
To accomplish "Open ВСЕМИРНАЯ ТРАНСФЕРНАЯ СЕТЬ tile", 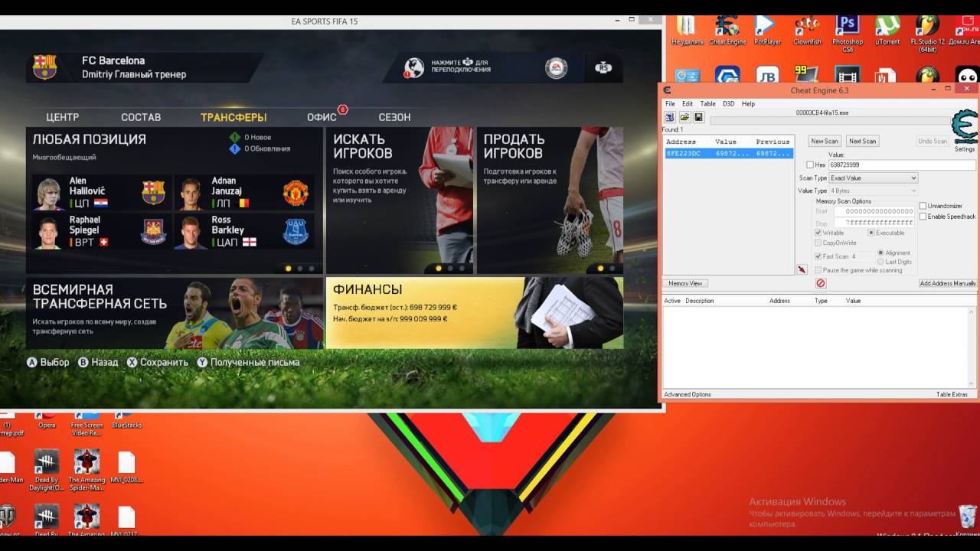I will (175, 313).
